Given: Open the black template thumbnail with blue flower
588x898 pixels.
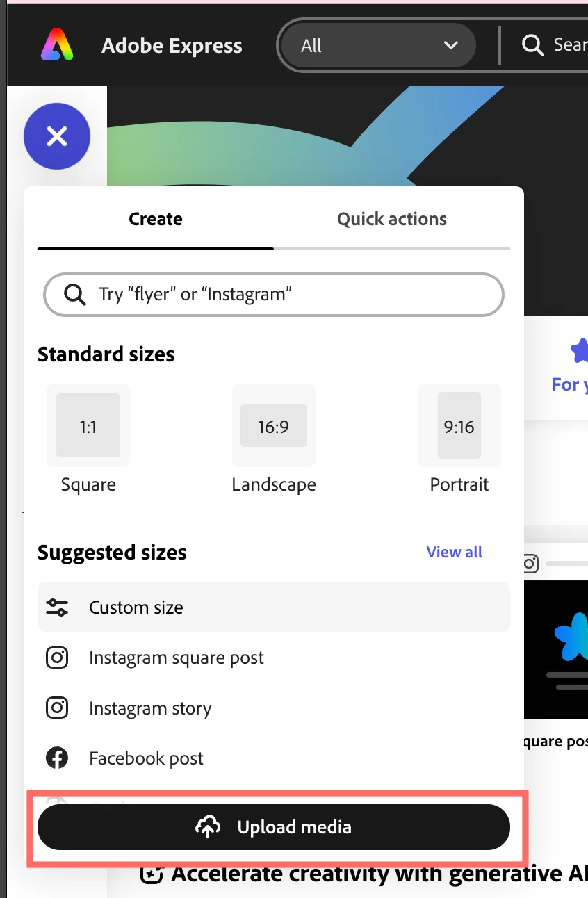Looking at the screenshot, I should (556, 650).
